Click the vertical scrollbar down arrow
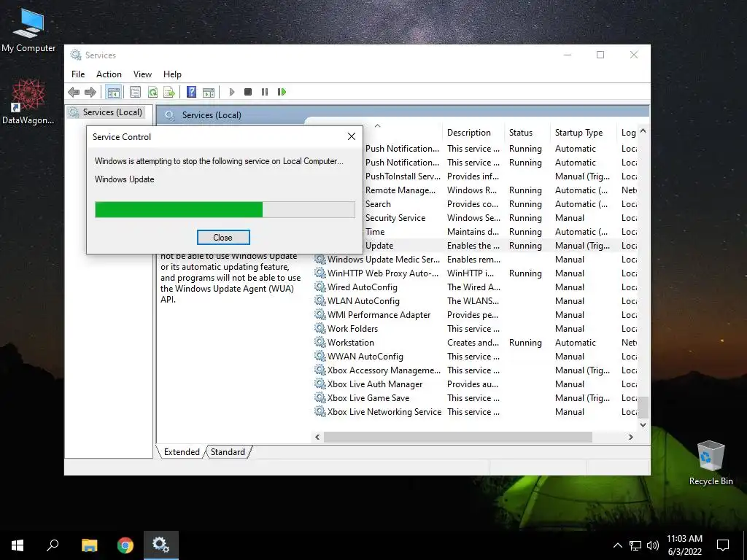Image resolution: width=747 pixels, height=560 pixels. tap(643, 425)
